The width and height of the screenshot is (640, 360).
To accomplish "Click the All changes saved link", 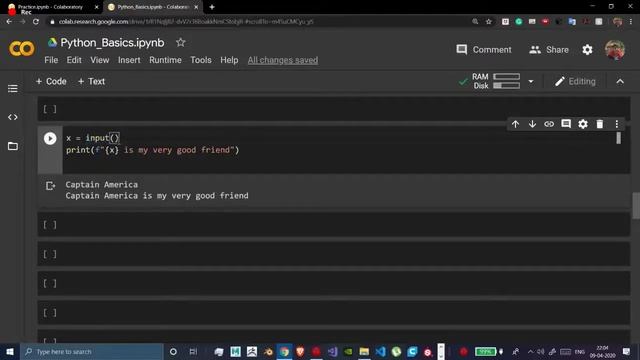I will click(x=282, y=60).
